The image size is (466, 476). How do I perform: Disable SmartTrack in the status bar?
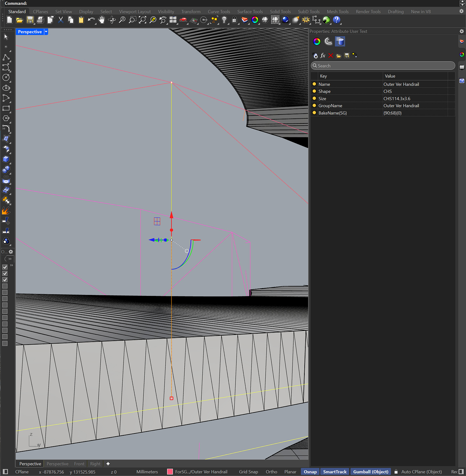334,472
